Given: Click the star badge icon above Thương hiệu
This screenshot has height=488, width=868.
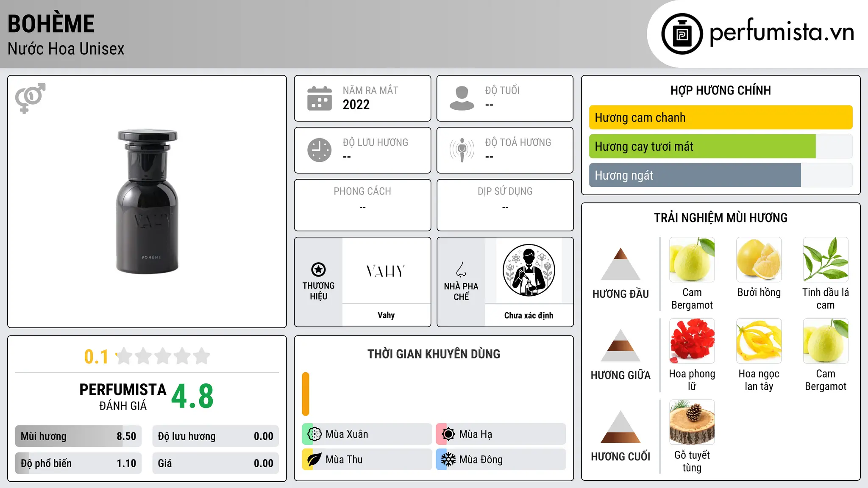Looking at the screenshot, I should coord(318,269).
